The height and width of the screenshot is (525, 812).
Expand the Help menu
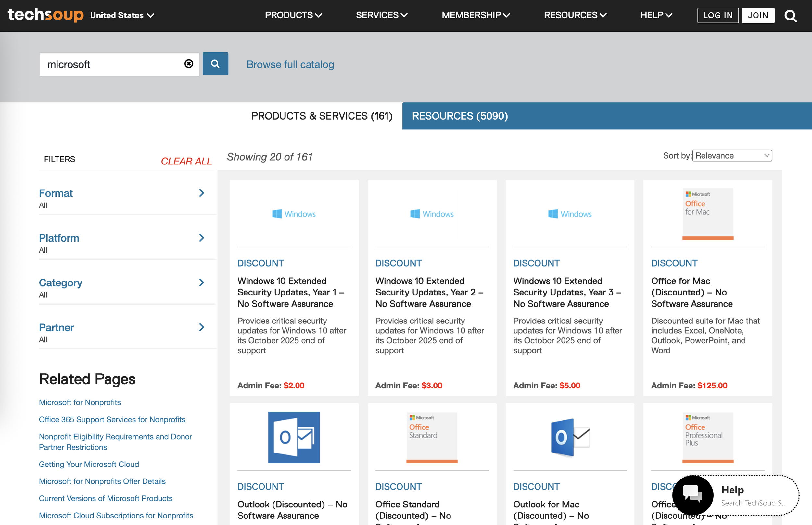657,15
